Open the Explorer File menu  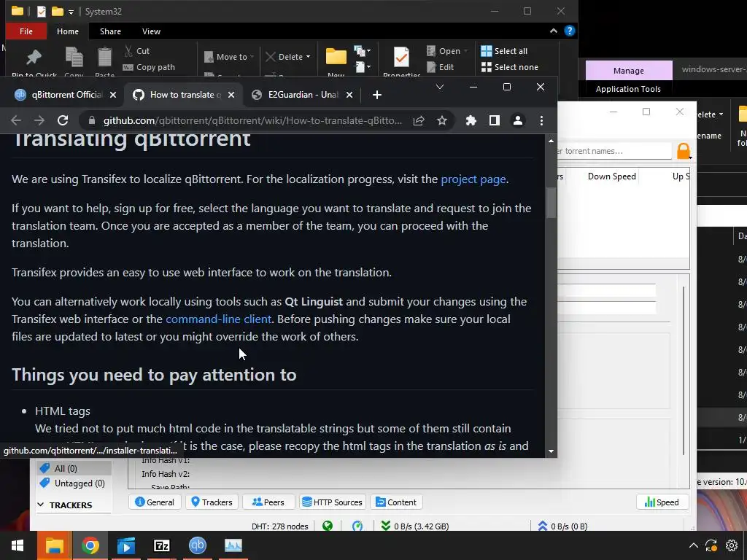coord(26,31)
